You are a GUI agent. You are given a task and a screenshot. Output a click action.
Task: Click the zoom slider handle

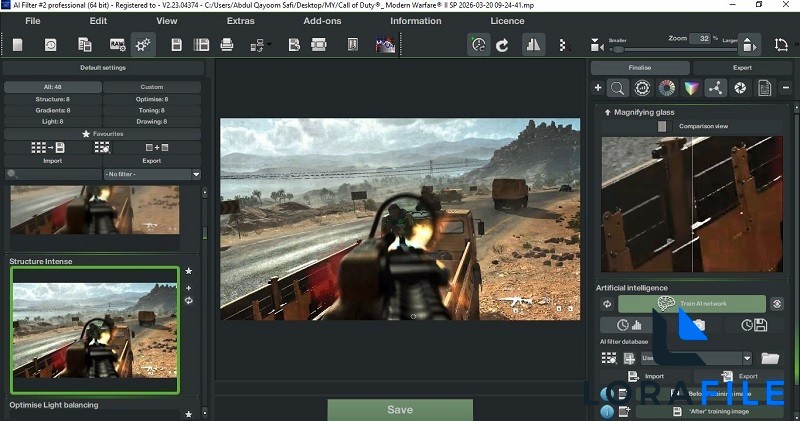[618, 49]
